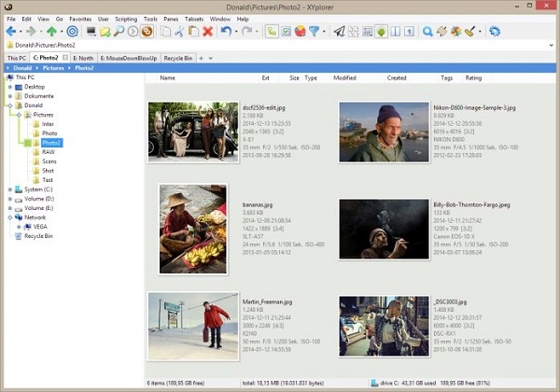The height and width of the screenshot is (392, 560).
Task: Open the address bar dropdown arrow
Action: tap(553, 44)
